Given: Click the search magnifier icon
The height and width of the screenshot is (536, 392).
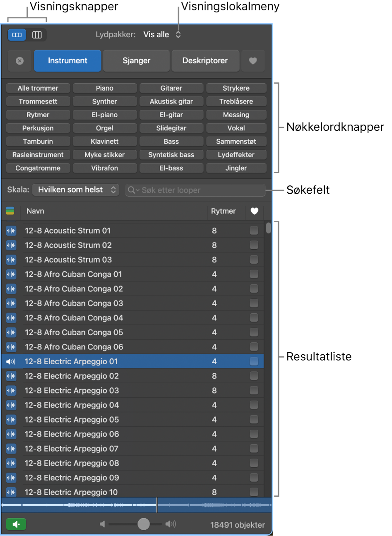Looking at the screenshot, I should [132, 190].
